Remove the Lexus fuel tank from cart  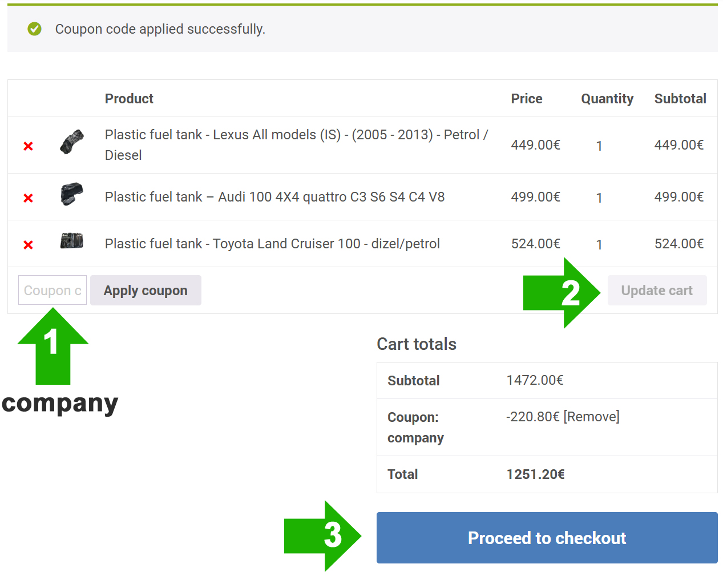tap(28, 146)
